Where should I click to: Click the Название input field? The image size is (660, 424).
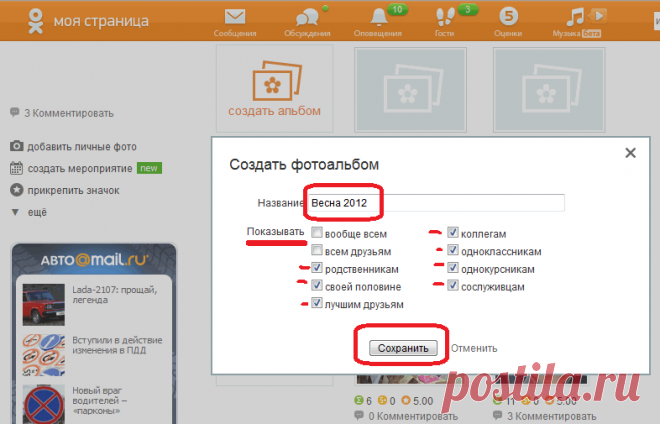click(x=436, y=203)
